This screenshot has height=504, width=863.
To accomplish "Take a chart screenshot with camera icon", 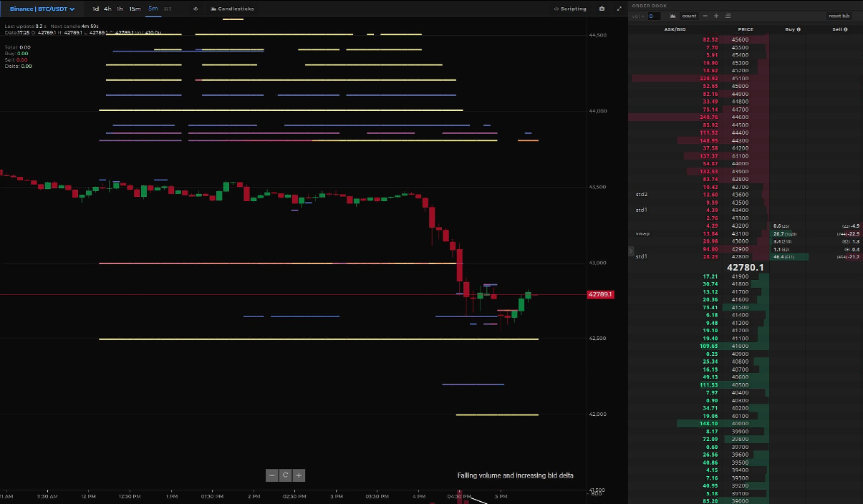I will [x=602, y=9].
